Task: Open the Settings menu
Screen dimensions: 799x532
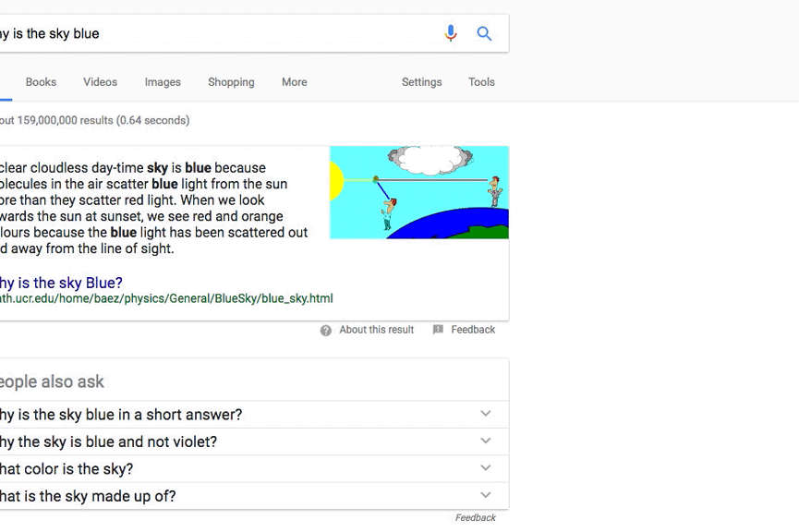Action: [421, 82]
